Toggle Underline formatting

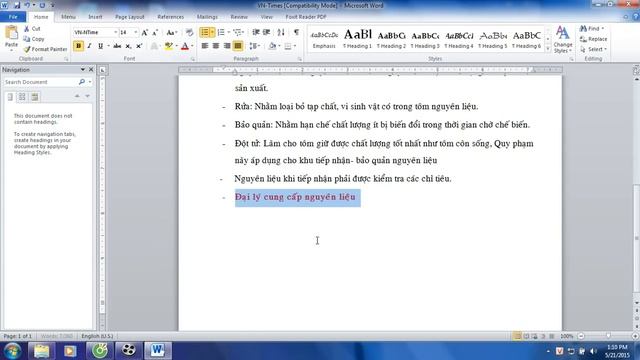(x=100, y=46)
